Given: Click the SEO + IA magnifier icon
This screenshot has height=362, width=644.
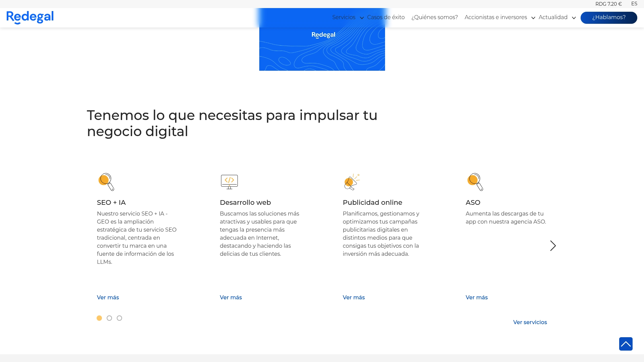Looking at the screenshot, I should [x=106, y=182].
